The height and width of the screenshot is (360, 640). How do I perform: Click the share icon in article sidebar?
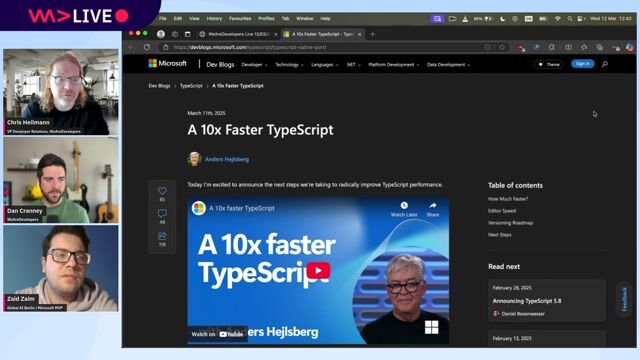click(162, 236)
